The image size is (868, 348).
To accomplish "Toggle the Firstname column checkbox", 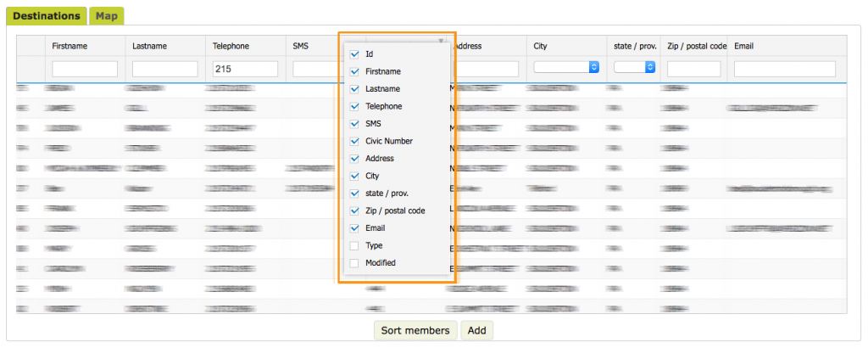I will click(354, 72).
